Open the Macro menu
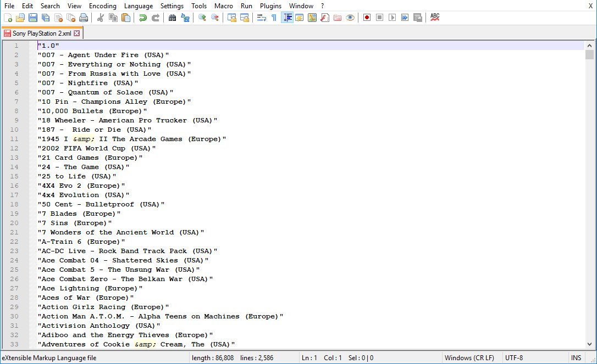The height and width of the screenshot is (364, 597). click(x=224, y=5)
